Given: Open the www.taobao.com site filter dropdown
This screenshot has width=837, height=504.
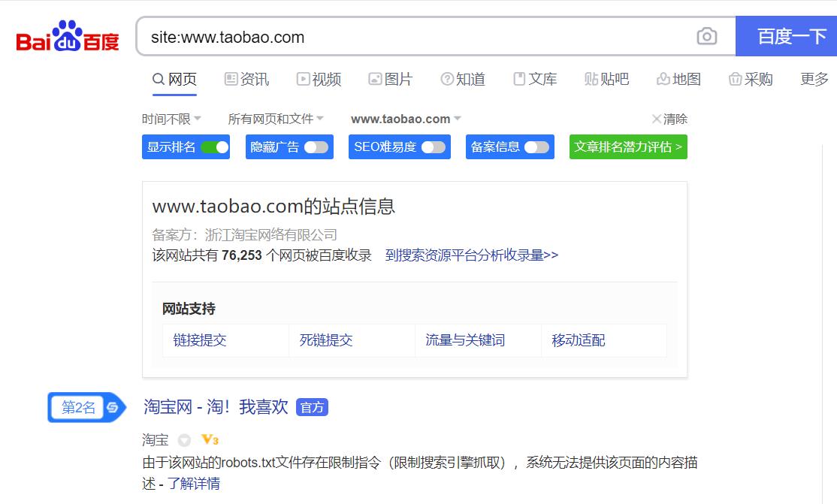Looking at the screenshot, I should [x=406, y=119].
